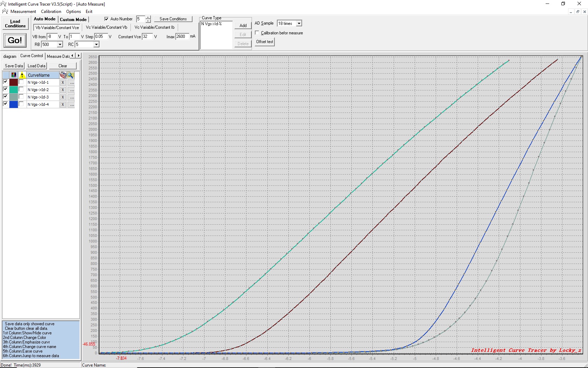Erase curve N Vgs->Id-4 with its X button
588x368 pixels.
click(x=63, y=105)
